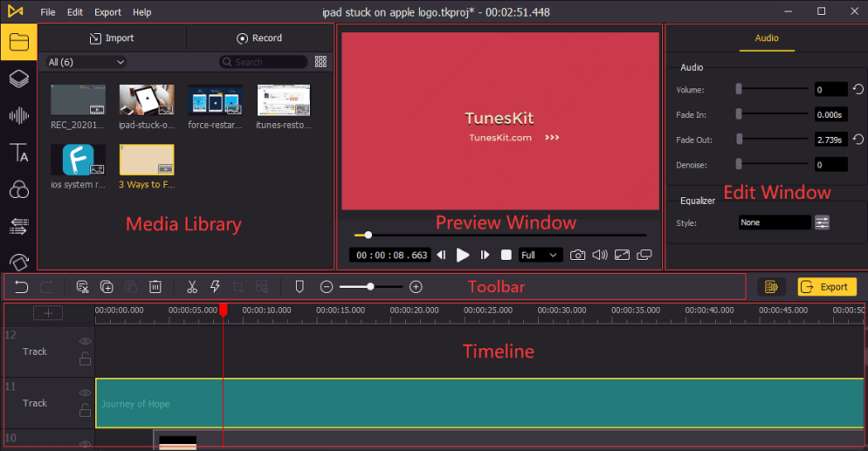The width and height of the screenshot is (868, 451).
Task: Open export settings gear icon beside Export
Action: 771,286
